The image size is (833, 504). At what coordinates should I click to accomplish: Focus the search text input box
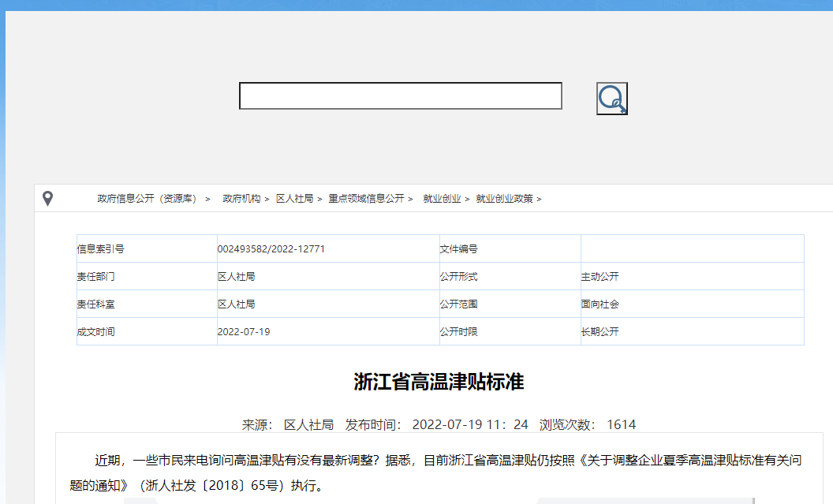click(400, 96)
